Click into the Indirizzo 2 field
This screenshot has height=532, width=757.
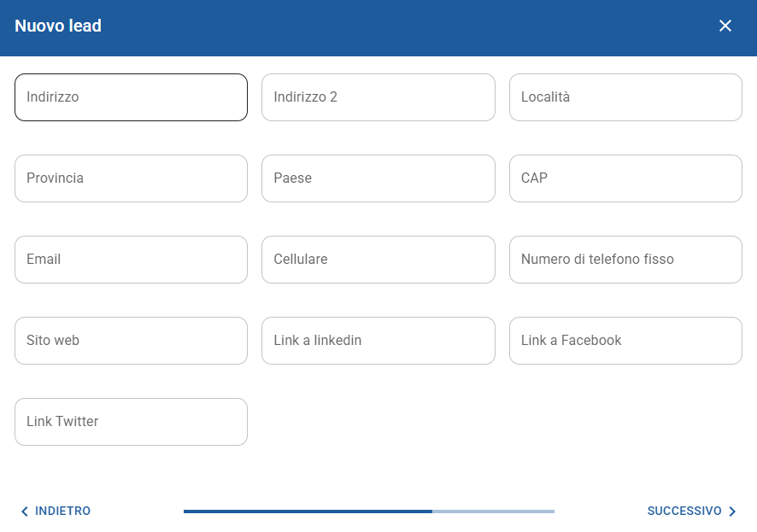click(378, 97)
